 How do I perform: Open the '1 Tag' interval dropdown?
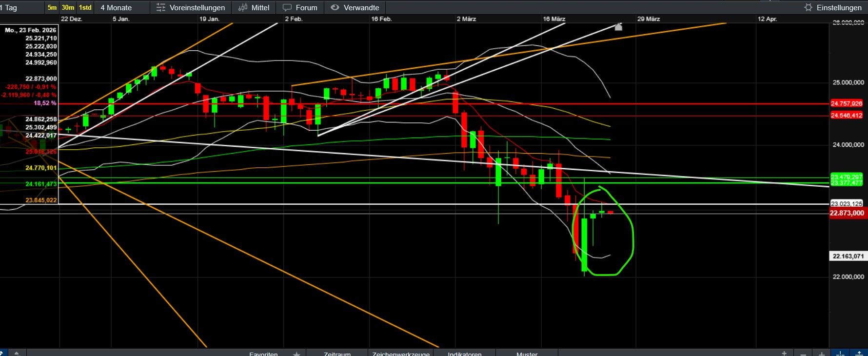21,7
